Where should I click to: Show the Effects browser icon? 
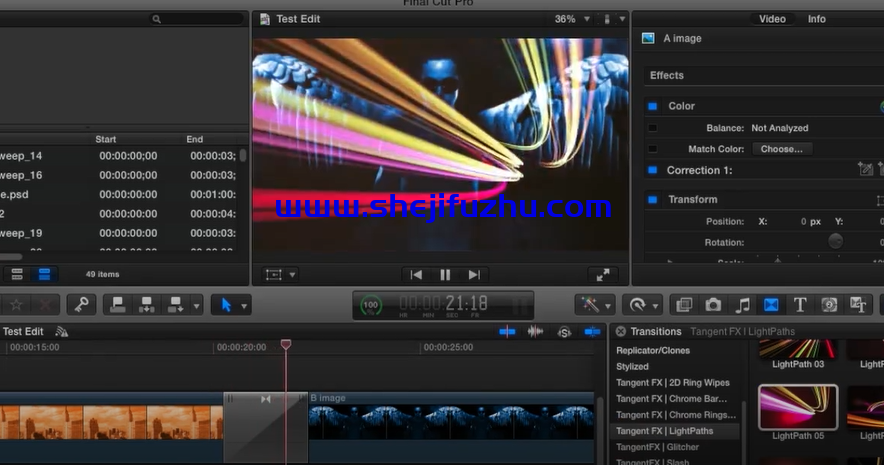[684, 305]
